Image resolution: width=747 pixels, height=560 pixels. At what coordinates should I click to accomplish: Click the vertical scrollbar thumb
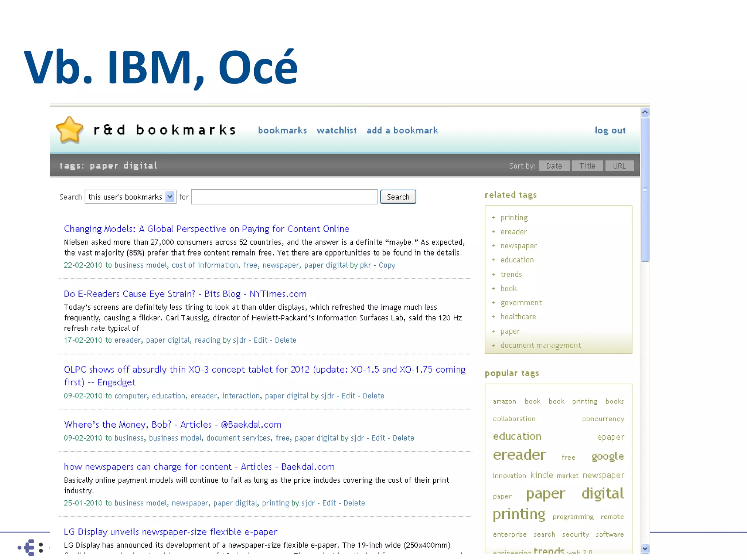click(645, 189)
